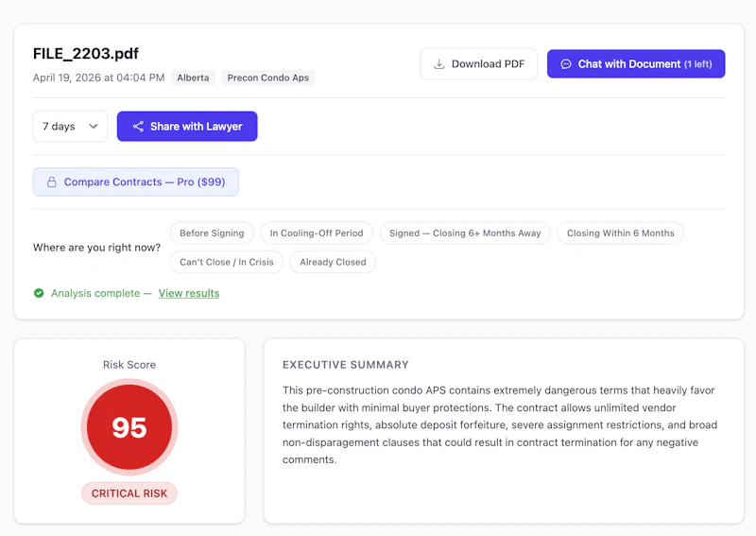756x536 pixels.
Task: Click the green checkmark analysis icon
Action: (39, 293)
